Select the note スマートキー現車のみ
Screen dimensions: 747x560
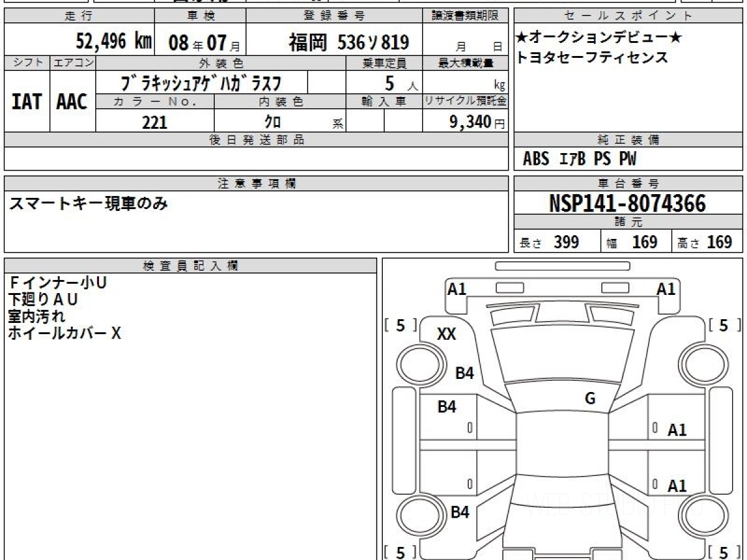point(88,203)
